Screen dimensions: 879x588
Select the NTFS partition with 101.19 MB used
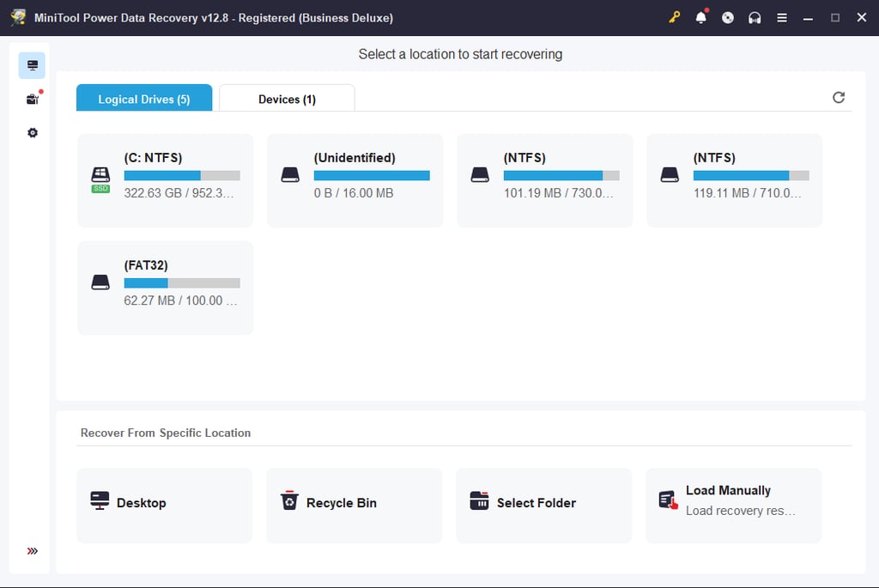(544, 180)
